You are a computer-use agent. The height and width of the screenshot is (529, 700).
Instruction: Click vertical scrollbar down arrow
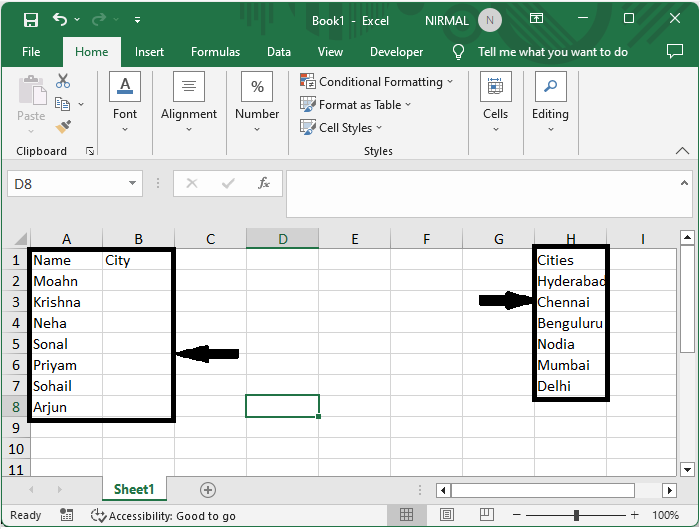tap(687, 469)
